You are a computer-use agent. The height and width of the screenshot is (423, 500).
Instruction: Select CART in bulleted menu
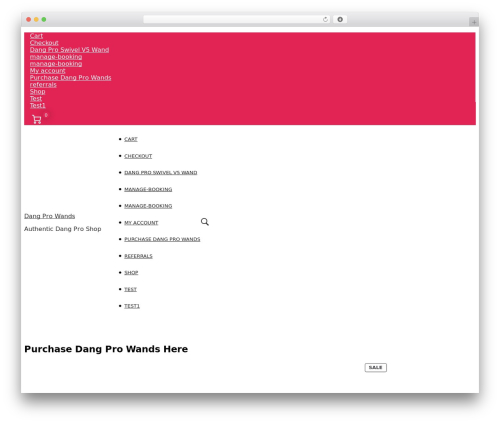pyautogui.click(x=131, y=139)
